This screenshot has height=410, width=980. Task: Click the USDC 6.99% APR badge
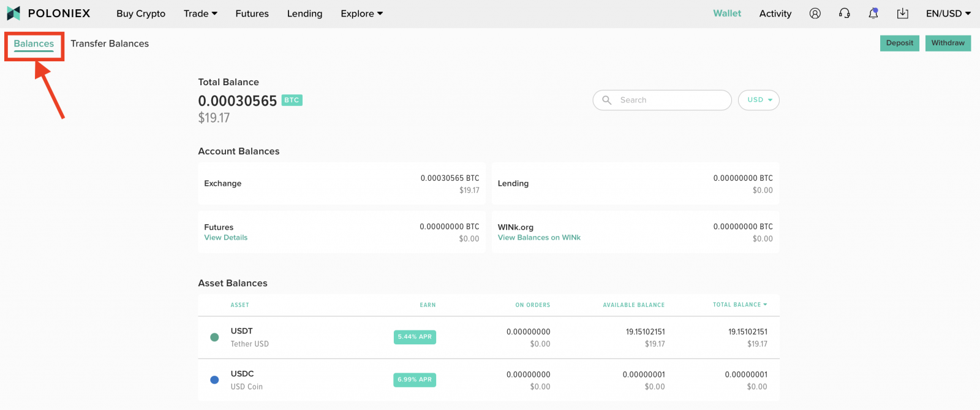click(415, 380)
